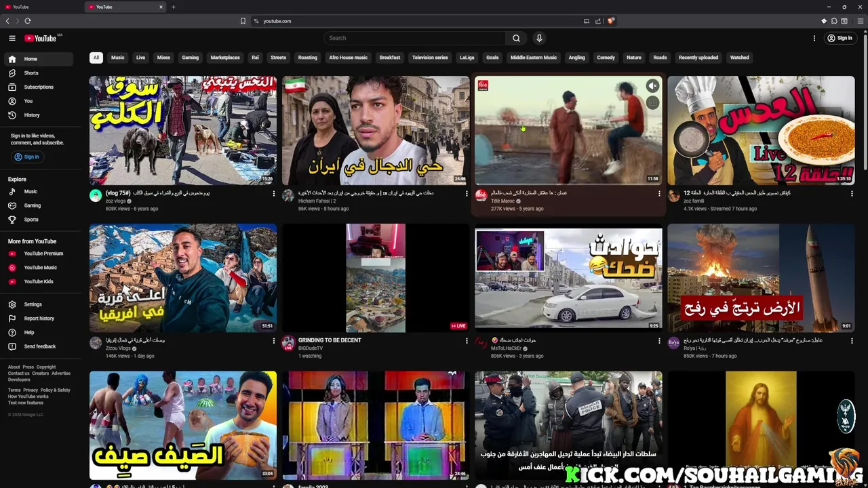Open the hamburger guide menu
Viewport: 868px width, 488px height.
(12, 38)
